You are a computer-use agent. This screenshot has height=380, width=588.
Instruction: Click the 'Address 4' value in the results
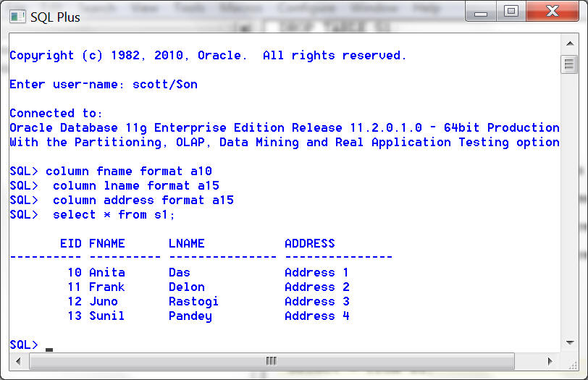(316, 316)
